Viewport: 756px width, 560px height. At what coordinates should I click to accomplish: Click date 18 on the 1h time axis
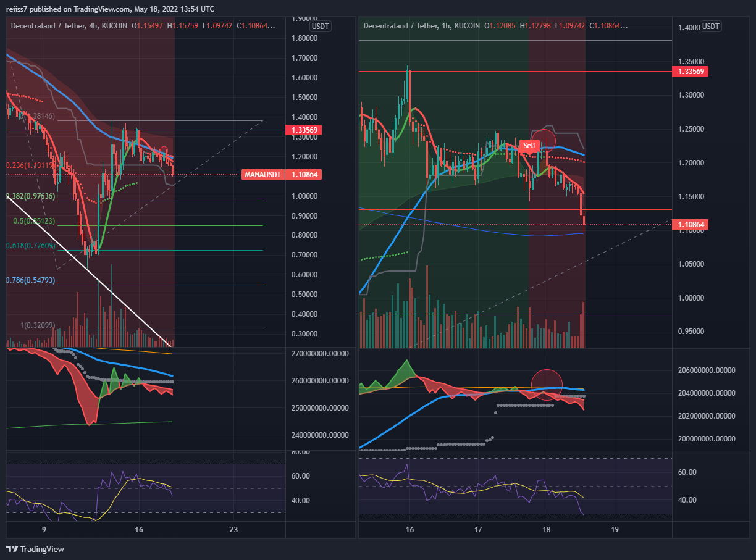tap(547, 530)
